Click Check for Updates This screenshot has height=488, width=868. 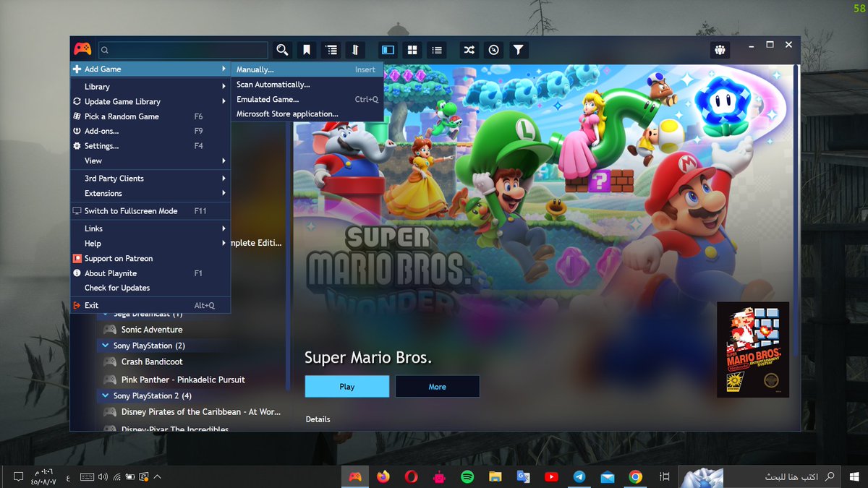150,288
